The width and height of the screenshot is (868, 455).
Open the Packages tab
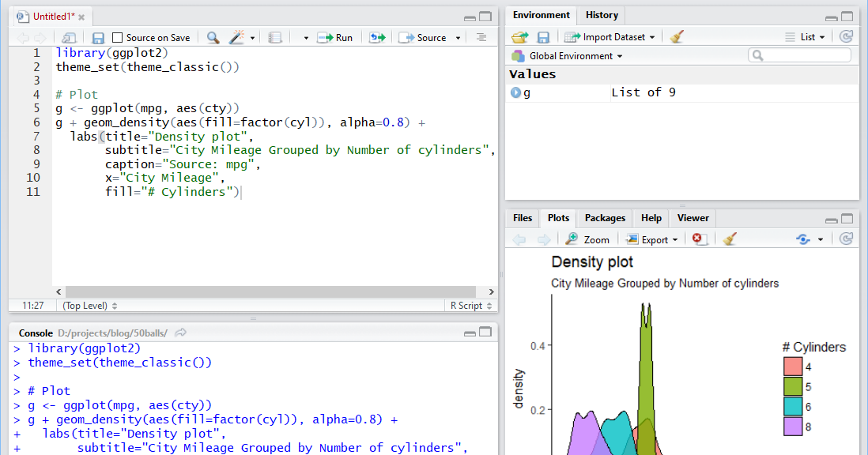[x=605, y=218]
